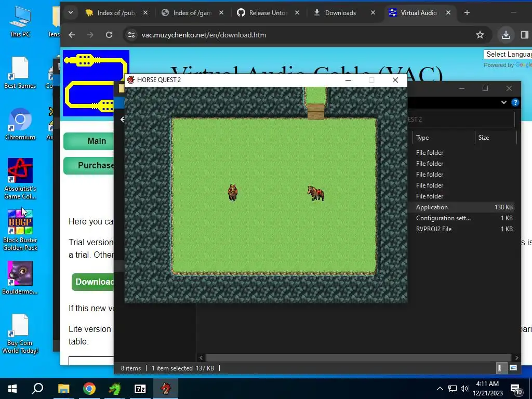The width and height of the screenshot is (532, 399).
Task: Click brown horse facing forward
Action: click(232, 192)
